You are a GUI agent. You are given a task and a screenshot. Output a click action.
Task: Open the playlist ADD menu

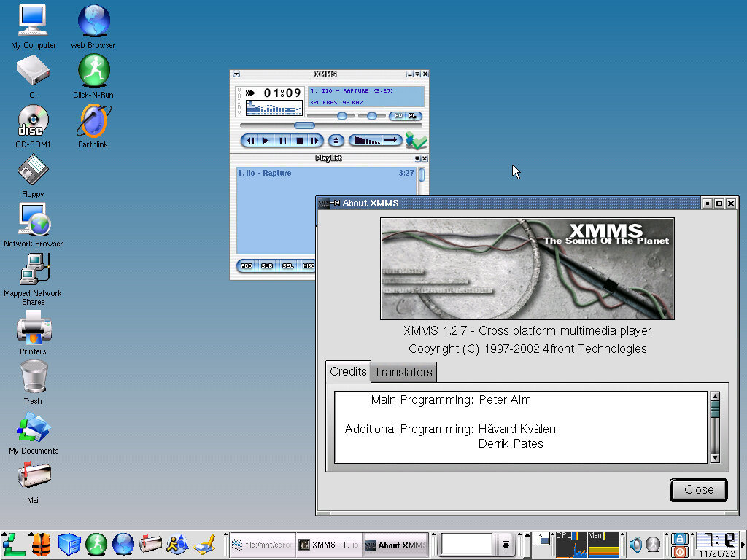(x=247, y=266)
